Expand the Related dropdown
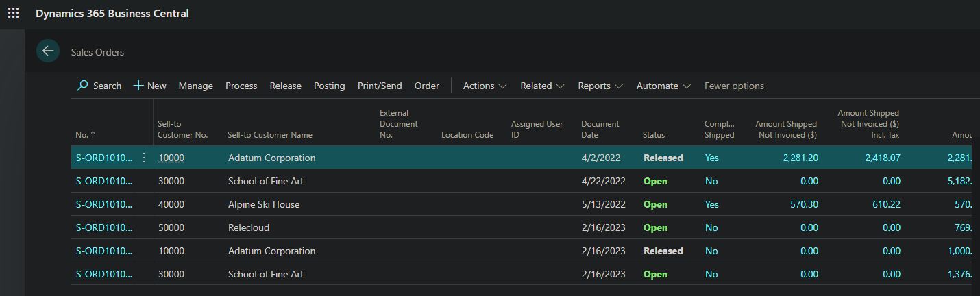 (x=543, y=86)
